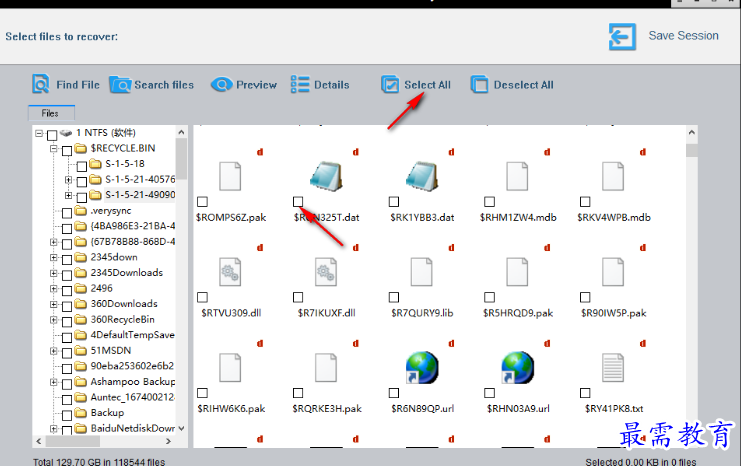The height and width of the screenshot is (466, 741).
Task: Select the $RHN03A9.url globe icon
Action: [517, 367]
